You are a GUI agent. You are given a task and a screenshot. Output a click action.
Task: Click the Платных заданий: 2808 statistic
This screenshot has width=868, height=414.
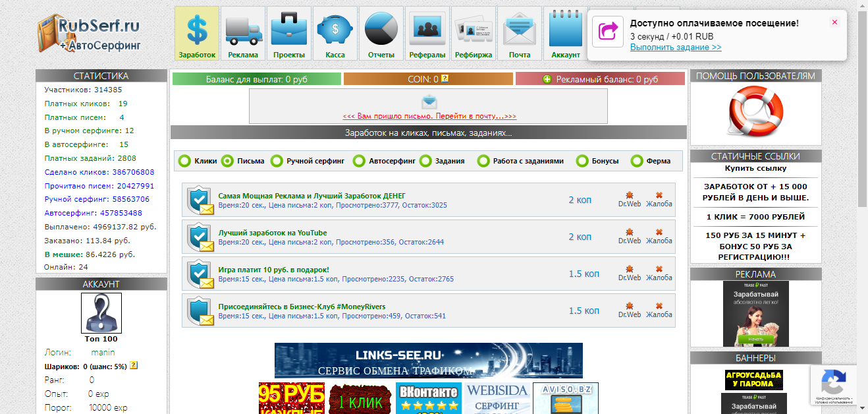point(90,158)
